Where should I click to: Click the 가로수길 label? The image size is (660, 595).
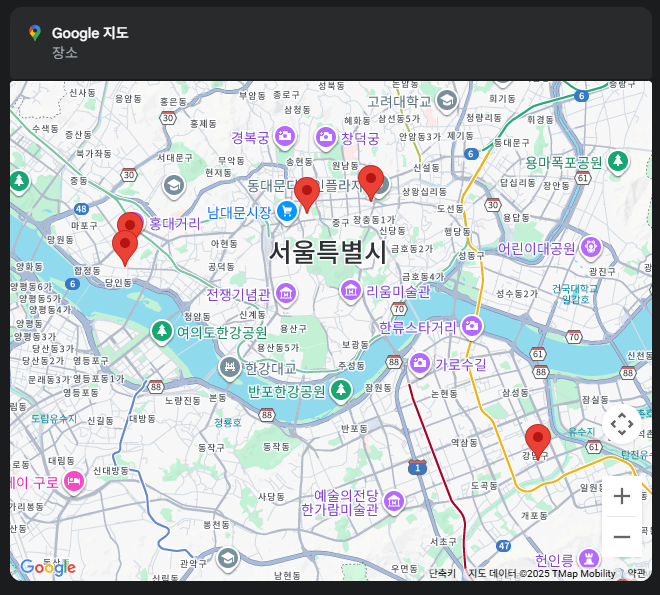pyautogui.click(x=460, y=364)
